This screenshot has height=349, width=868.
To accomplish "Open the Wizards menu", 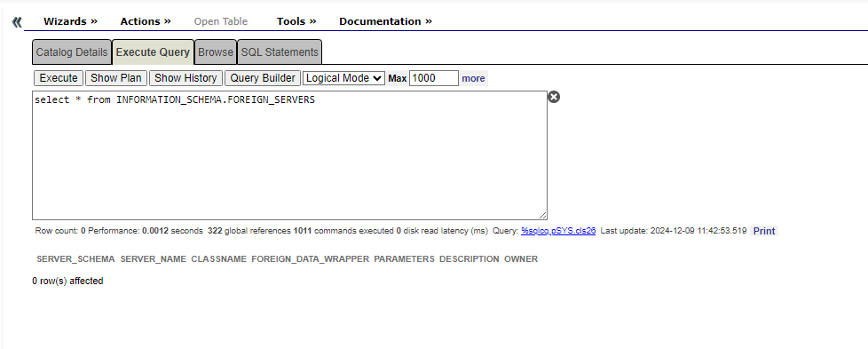I will (70, 21).
